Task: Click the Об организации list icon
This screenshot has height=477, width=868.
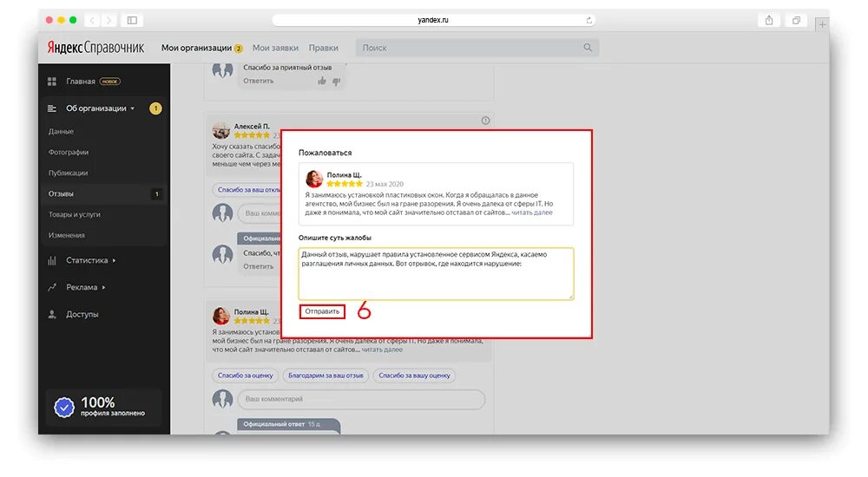Action: point(52,108)
